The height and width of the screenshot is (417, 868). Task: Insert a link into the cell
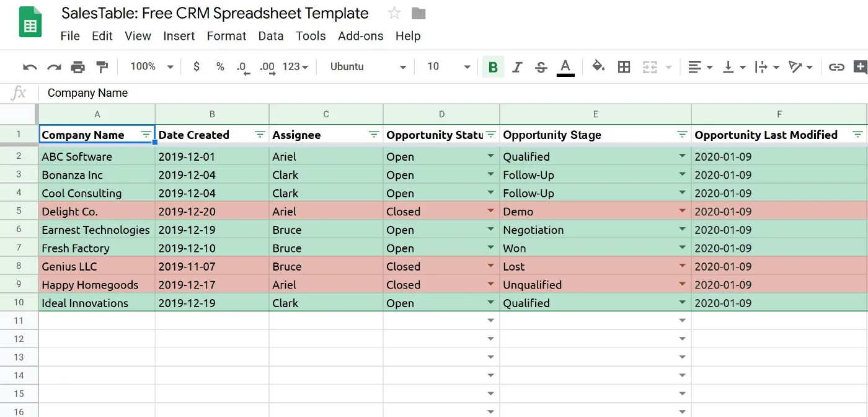836,66
